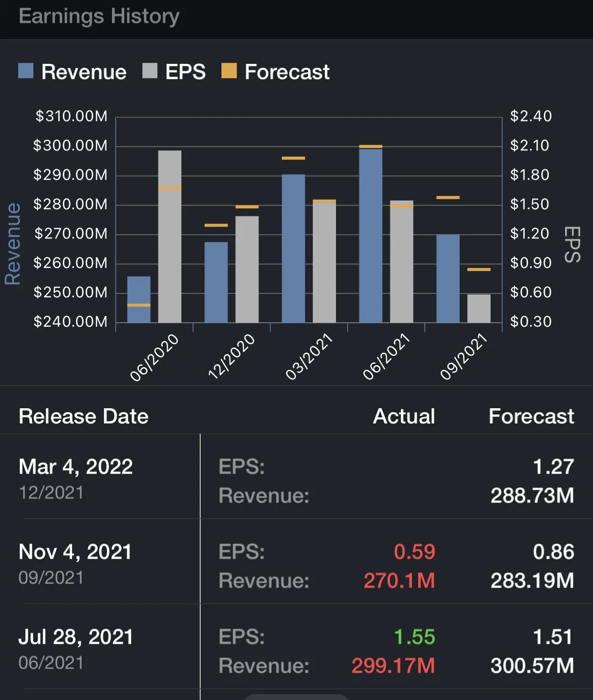Click the vertical "Revenue" axis title
This screenshot has width=593, height=700.
point(13,244)
